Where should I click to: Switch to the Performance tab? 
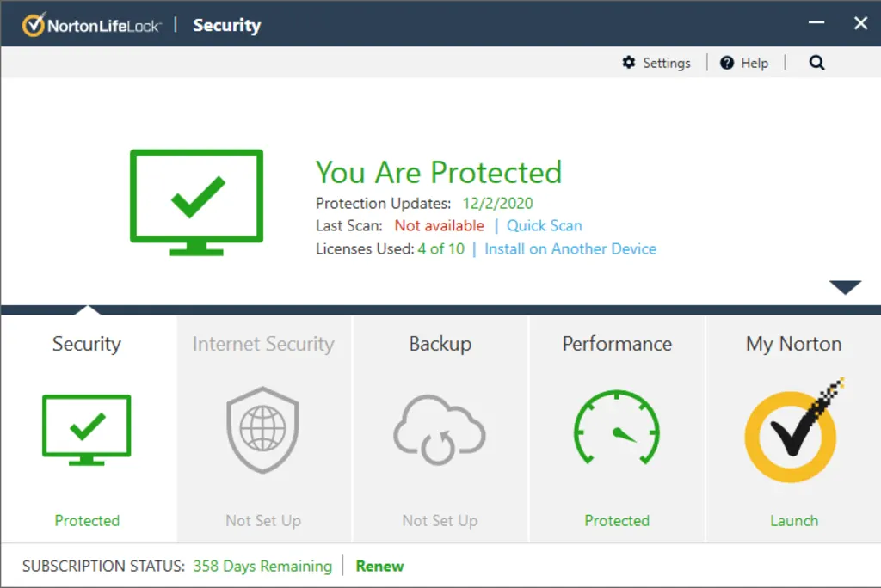pos(616,344)
